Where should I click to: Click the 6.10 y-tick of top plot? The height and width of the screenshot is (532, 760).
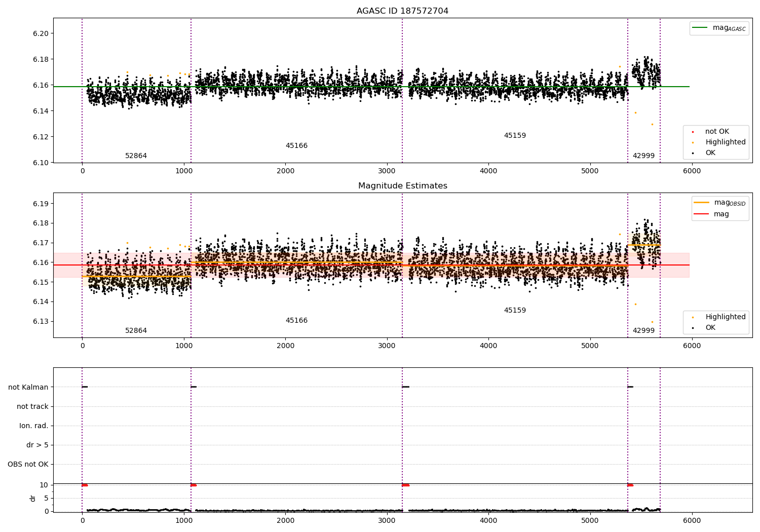pyautogui.click(x=41, y=163)
